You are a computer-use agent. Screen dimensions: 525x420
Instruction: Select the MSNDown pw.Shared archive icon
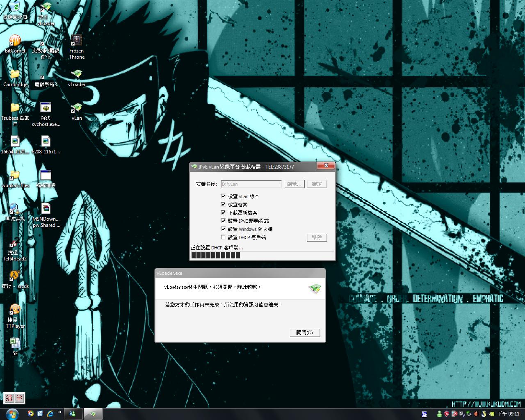point(46,215)
